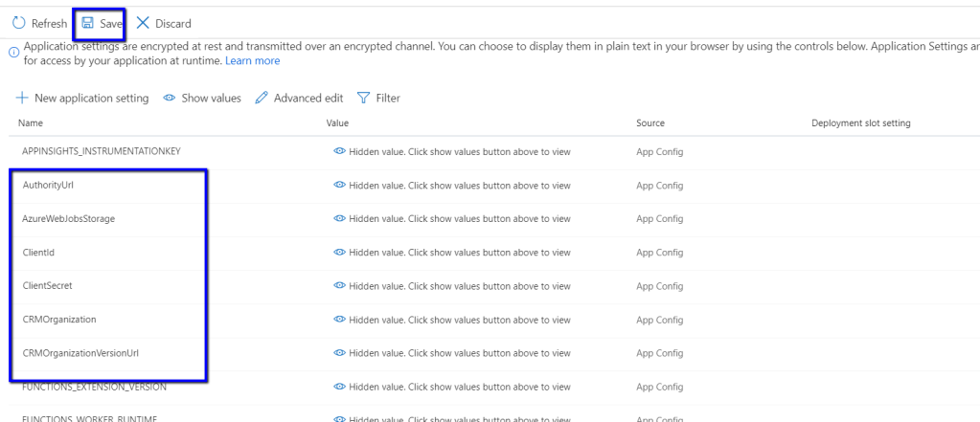Unhide value of AzureWebJobsStorage setting
This screenshot has width=980, height=422.
338,218
